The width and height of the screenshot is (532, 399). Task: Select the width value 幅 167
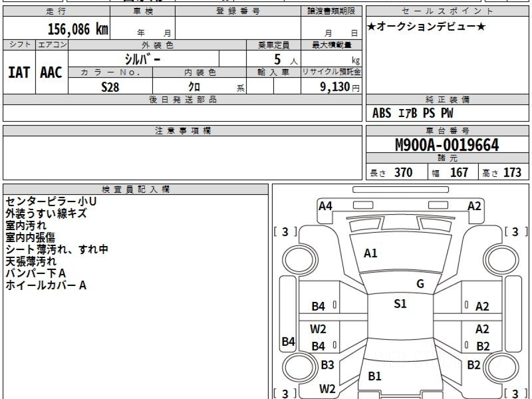pyautogui.click(x=450, y=172)
